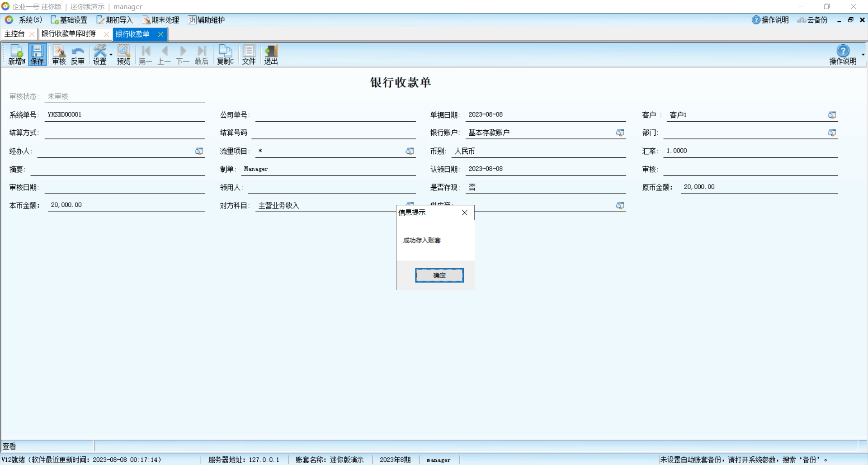
Task: Close the 信息提示 dialog
Action: [x=465, y=213]
